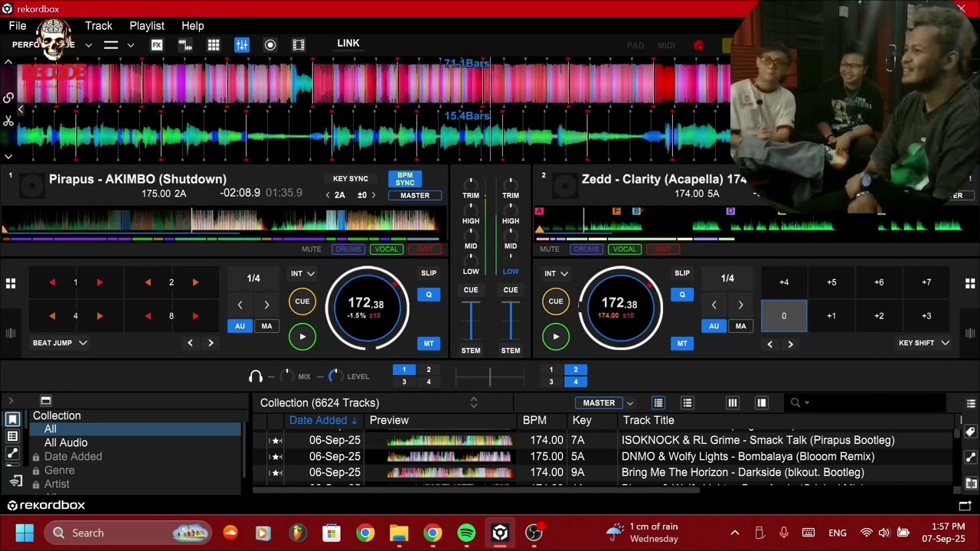Open the list menu icon at browser top-right
The height and width of the screenshot is (551, 980).
pos(971,403)
